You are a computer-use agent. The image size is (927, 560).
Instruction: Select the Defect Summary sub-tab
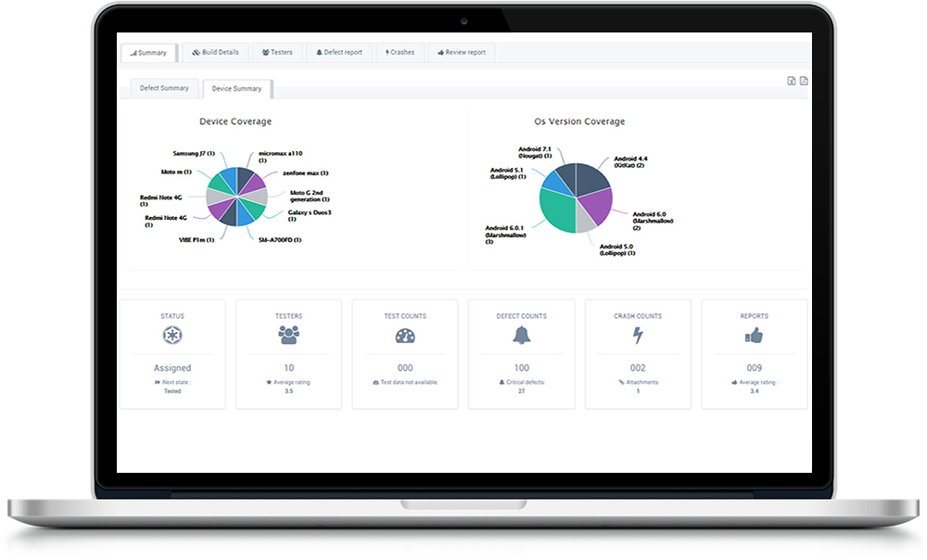click(164, 88)
